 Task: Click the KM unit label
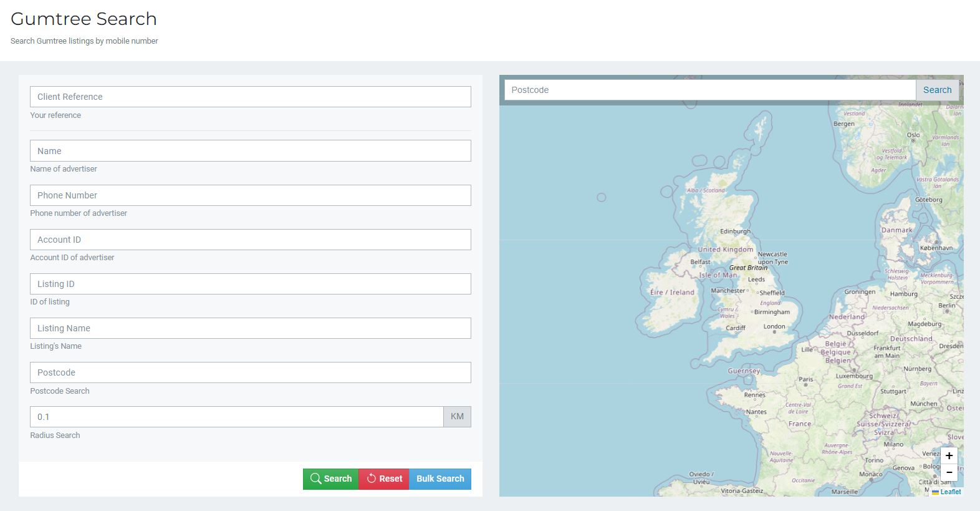click(457, 417)
